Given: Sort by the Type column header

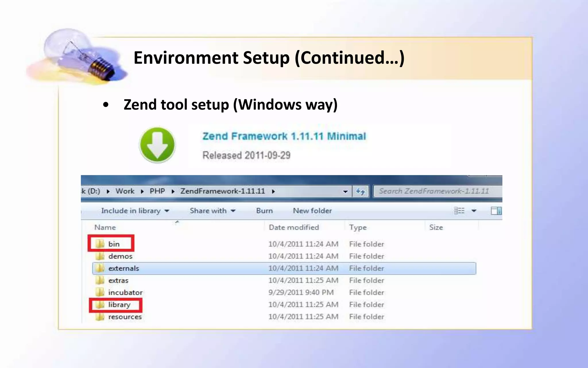Looking at the screenshot, I should (x=358, y=227).
